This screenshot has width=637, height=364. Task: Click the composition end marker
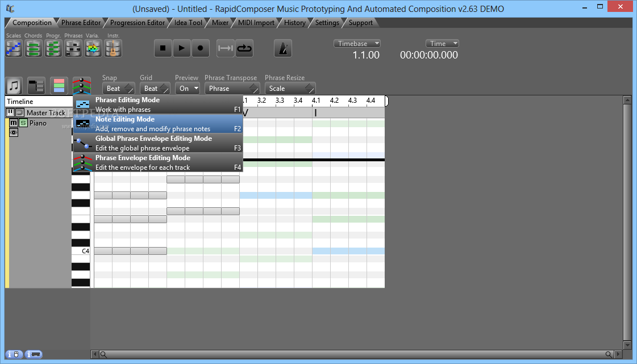(x=386, y=101)
